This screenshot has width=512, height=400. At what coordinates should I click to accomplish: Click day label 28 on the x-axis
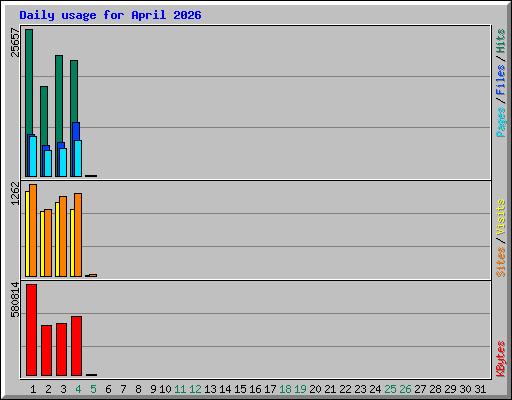click(x=435, y=389)
